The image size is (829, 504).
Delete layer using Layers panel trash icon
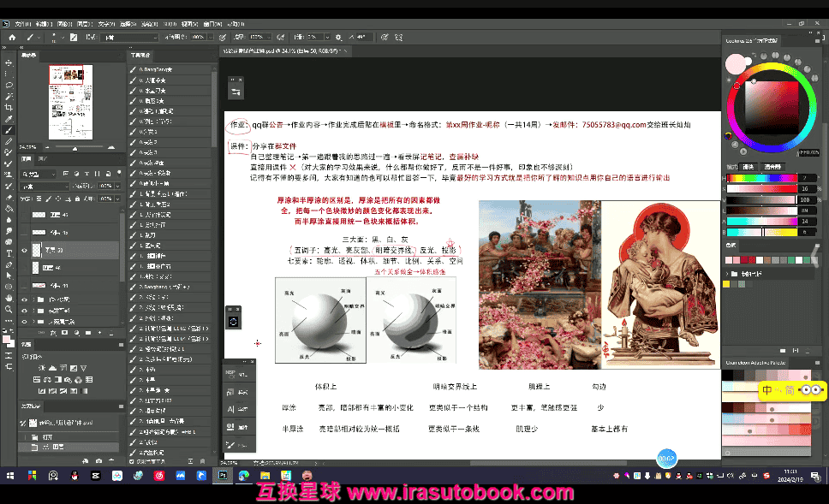111,333
